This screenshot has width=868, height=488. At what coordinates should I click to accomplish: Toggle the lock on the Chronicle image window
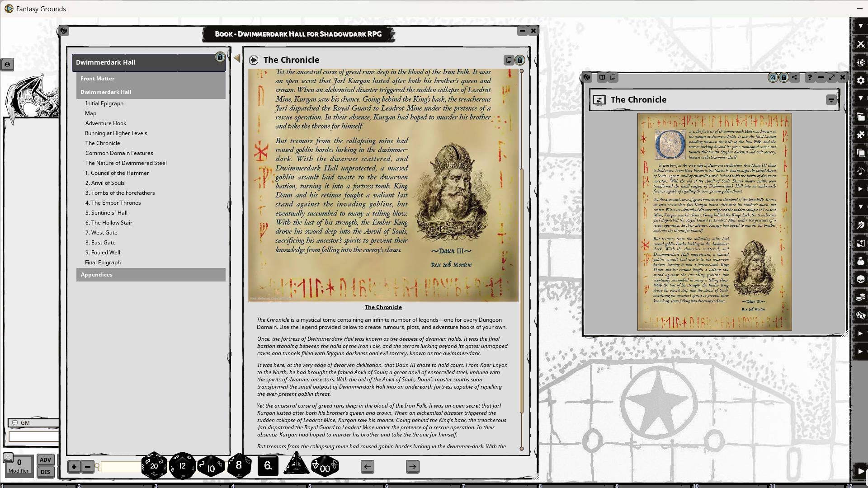tap(783, 77)
